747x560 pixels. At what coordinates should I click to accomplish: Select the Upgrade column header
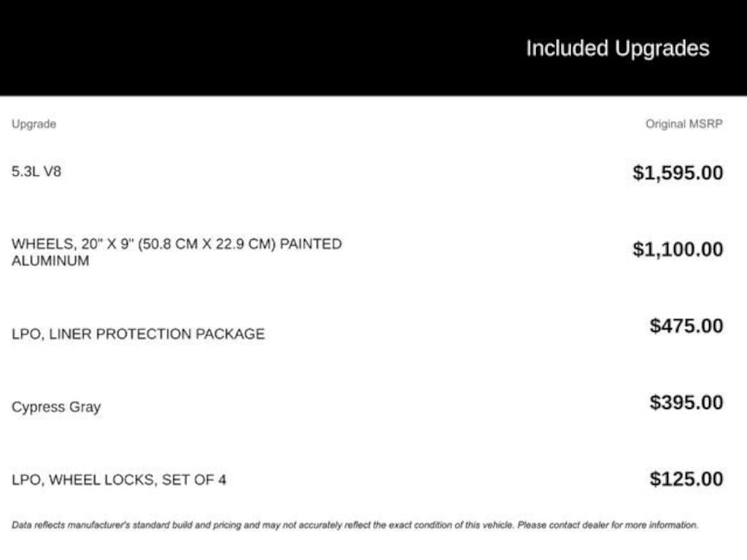34,124
